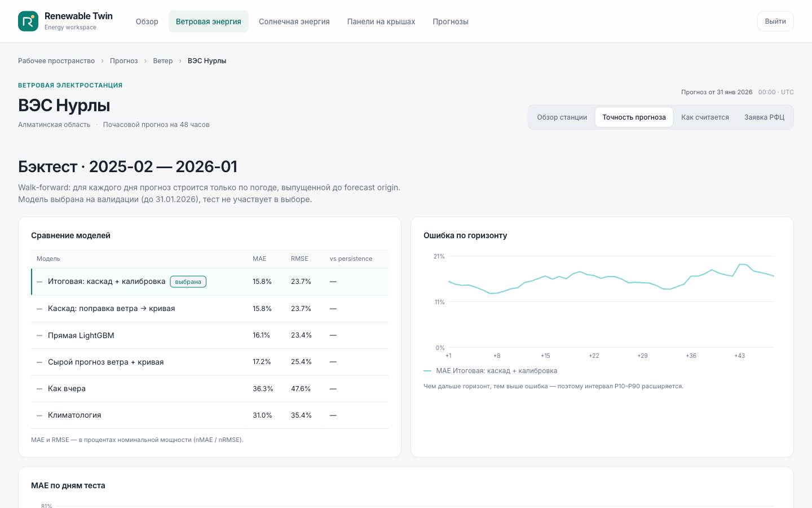
Task: Select row Сырой прогноз ветра + кривая
Action: tap(210, 362)
